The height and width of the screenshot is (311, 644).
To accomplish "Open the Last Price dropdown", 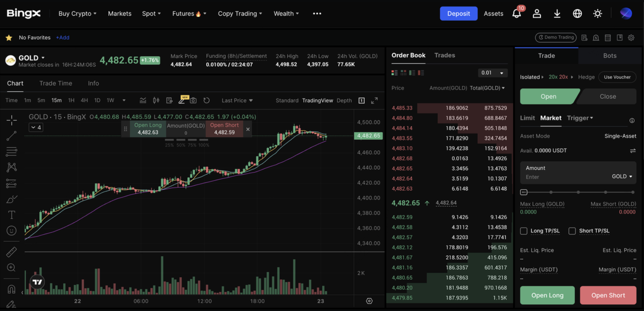I will coord(237,100).
